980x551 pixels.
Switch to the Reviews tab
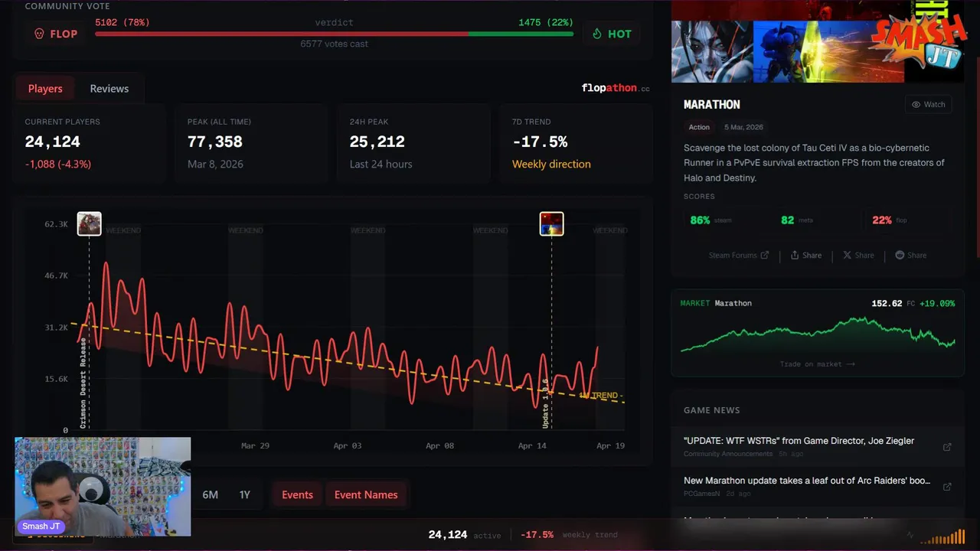click(x=109, y=89)
